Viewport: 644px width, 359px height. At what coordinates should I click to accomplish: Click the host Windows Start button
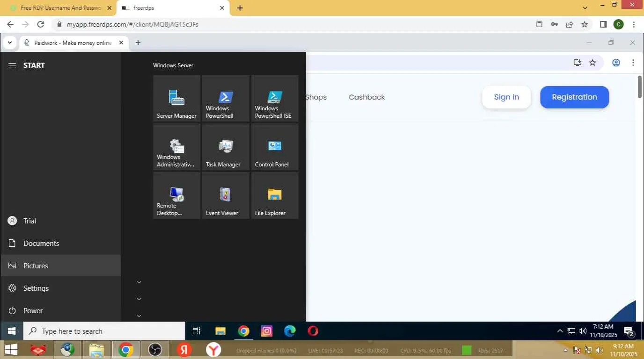(x=11, y=350)
